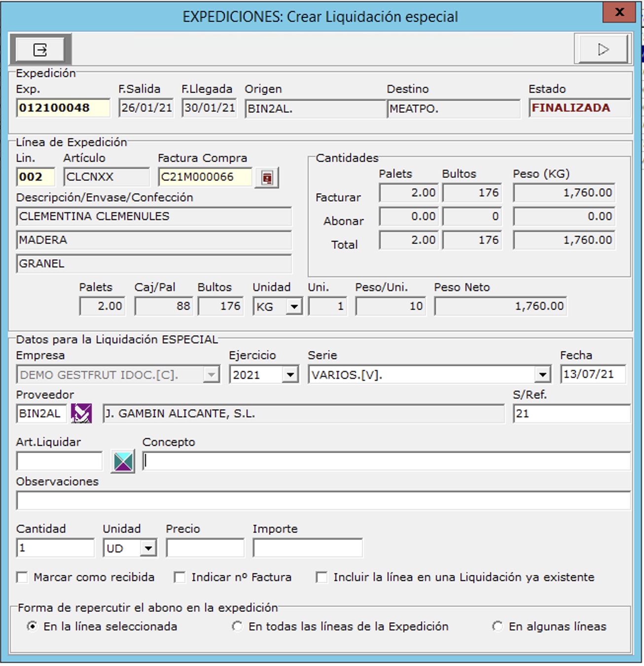
Task: Tick Incluir la línea en Liquidación existente
Action: click(x=322, y=577)
